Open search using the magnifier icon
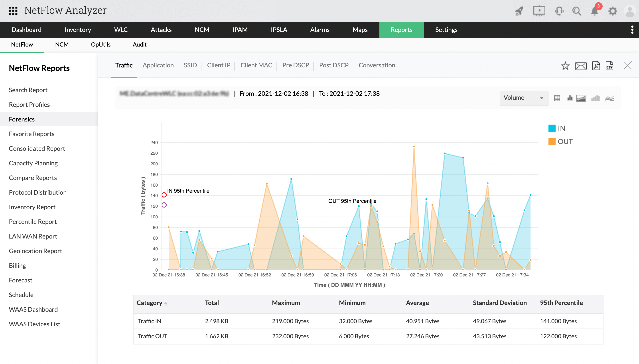The width and height of the screenshot is (639, 364). (x=577, y=11)
